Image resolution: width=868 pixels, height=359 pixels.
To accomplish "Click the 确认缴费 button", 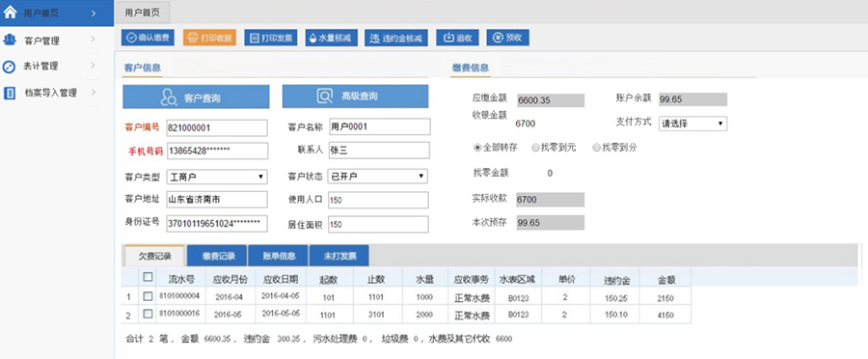I will [x=148, y=38].
